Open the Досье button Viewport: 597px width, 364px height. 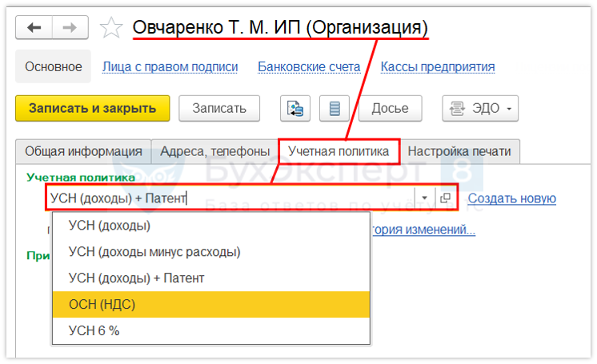391,109
